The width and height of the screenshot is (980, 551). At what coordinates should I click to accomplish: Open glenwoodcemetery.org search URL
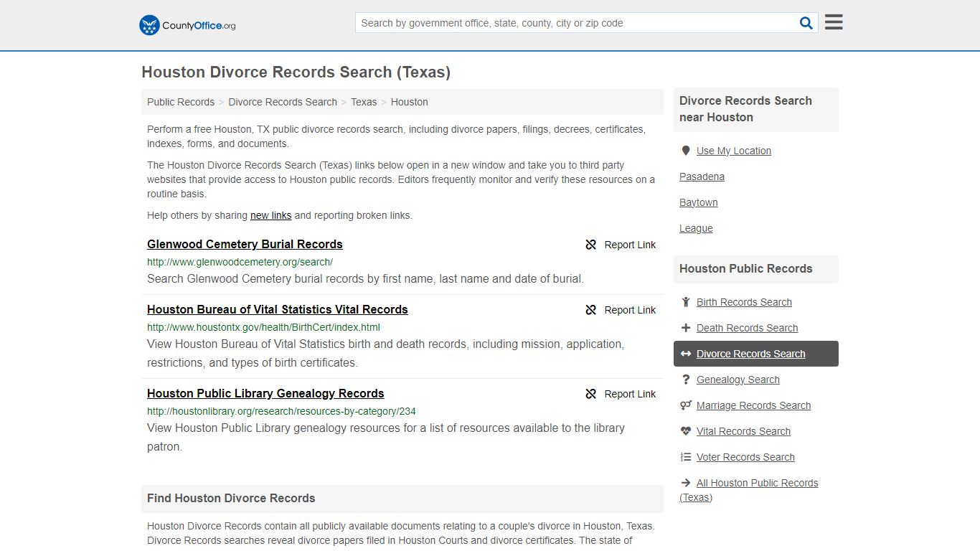(240, 262)
